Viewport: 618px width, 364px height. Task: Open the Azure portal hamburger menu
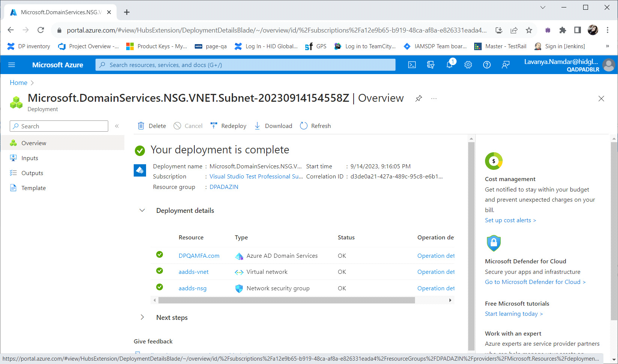click(12, 65)
